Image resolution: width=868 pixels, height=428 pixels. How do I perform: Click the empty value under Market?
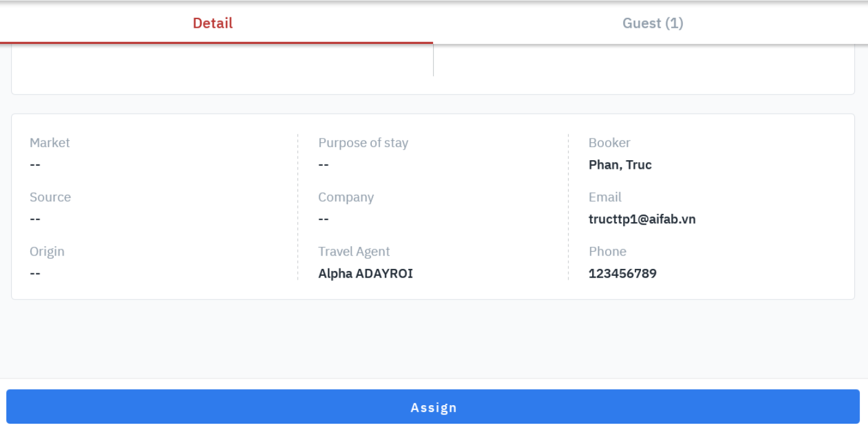coord(35,165)
